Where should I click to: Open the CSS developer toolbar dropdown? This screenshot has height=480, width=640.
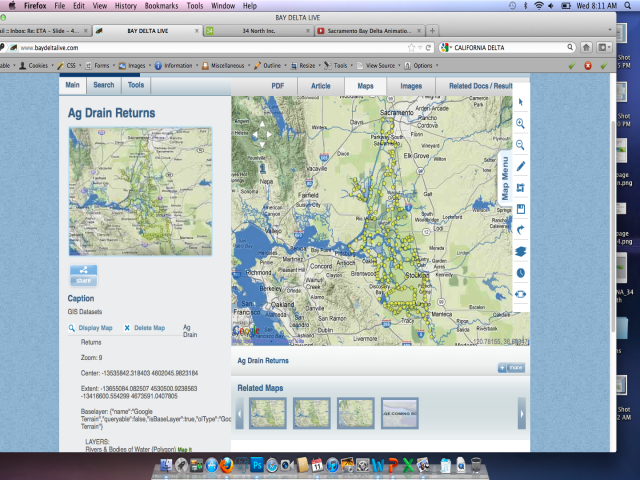point(69,65)
